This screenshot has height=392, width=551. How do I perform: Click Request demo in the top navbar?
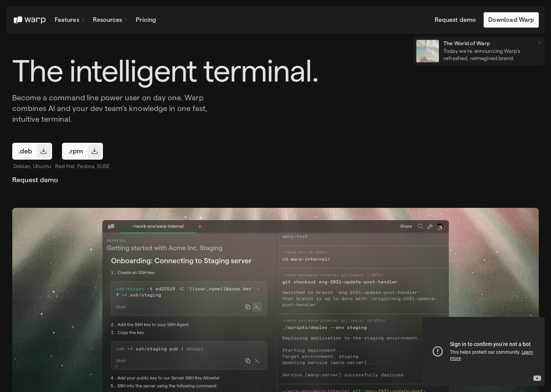coord(455,20)
